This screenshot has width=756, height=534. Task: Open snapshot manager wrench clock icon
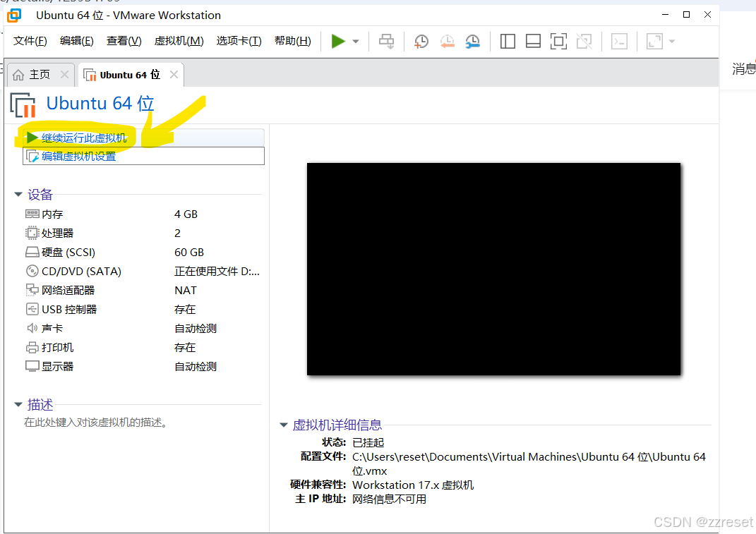[472, 42]
